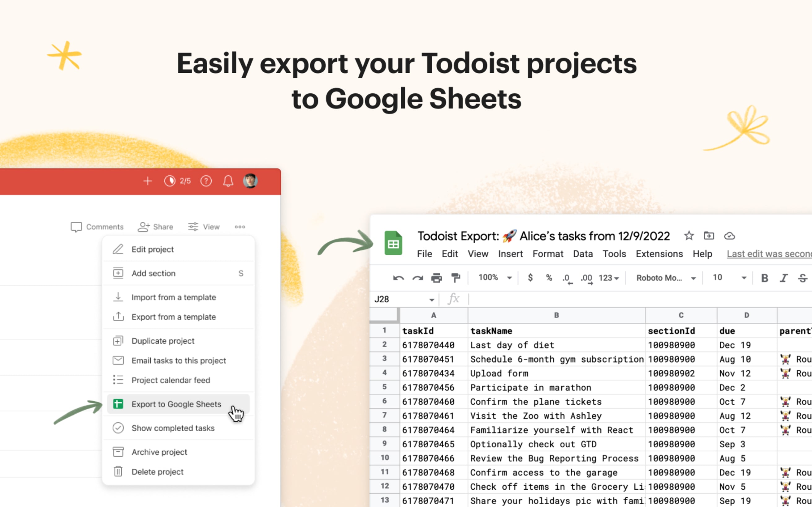
Task: Click the notification bell icon
Action: 228,181
